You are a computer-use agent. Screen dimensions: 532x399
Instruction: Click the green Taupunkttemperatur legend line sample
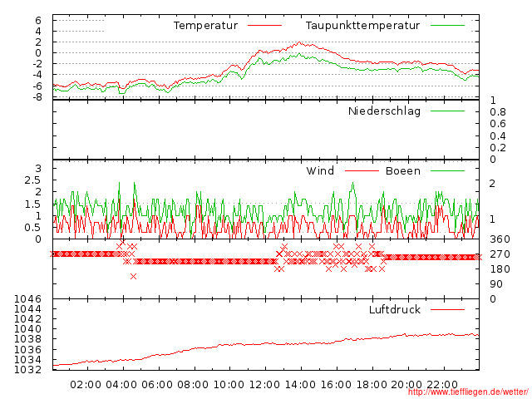[x=447, y=26]
